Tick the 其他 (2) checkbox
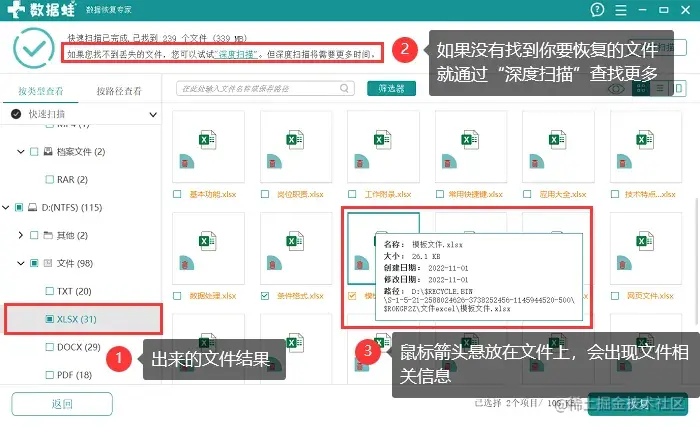 tap(34, 235)
